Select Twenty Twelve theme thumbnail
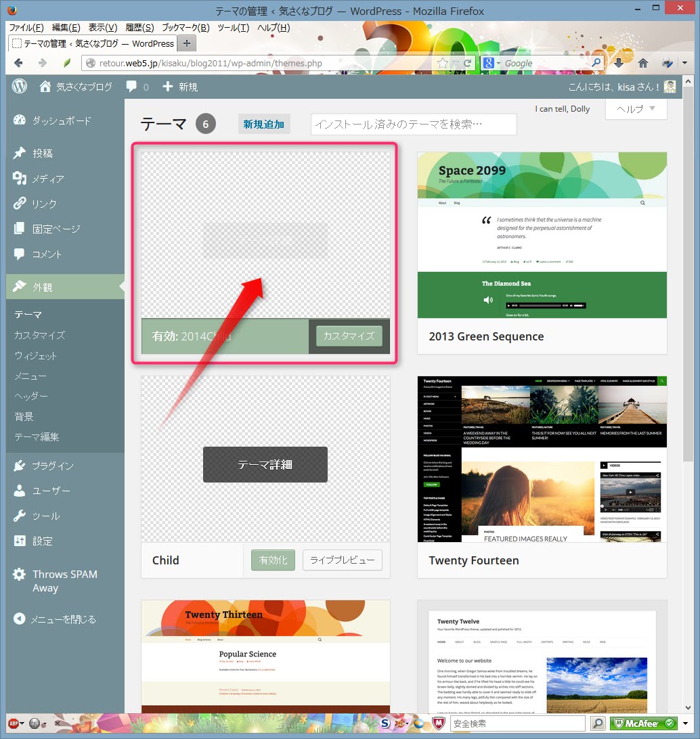700x739 pixels. (x=542, y=656)
